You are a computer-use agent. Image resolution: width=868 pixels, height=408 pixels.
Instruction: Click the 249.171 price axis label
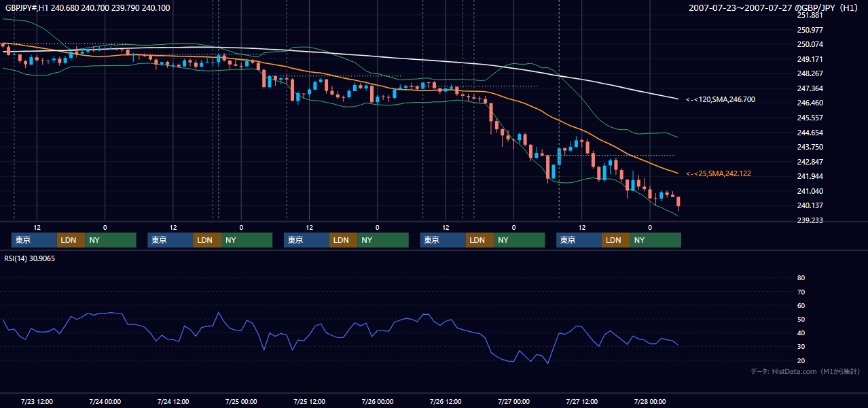810,59
